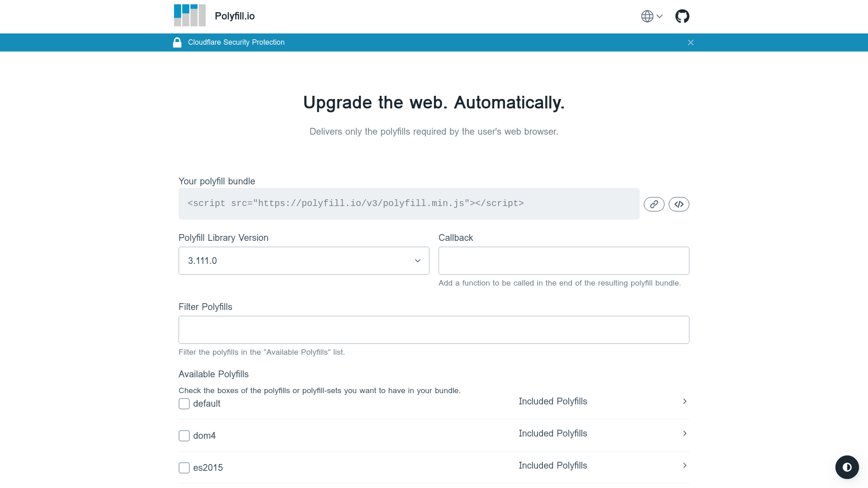Screen dimensions: 868x488
Task: Click the "Available Polyfills" label
Action: point(213,374)
